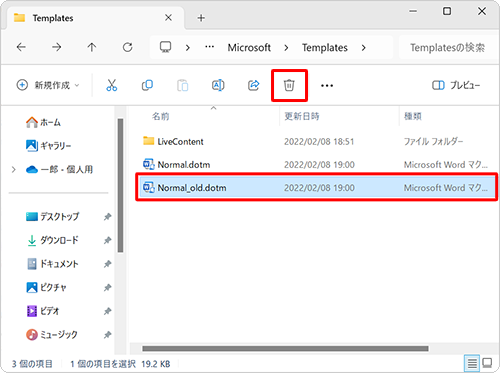The image size is (500, 373).
Task: Click ファイル フォルダー type cell
Action: tap(433, 142)
